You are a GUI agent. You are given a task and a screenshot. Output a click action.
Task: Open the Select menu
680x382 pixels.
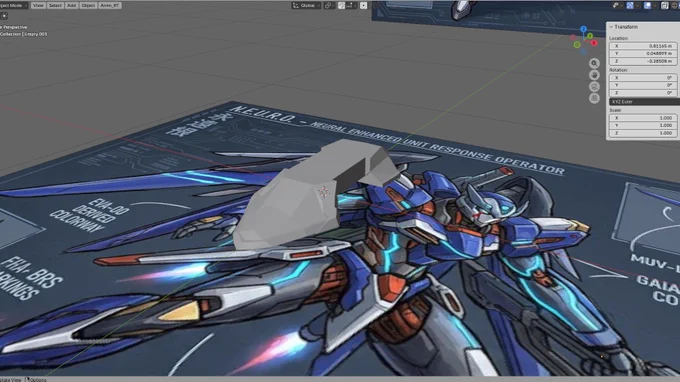coord(55,5)
